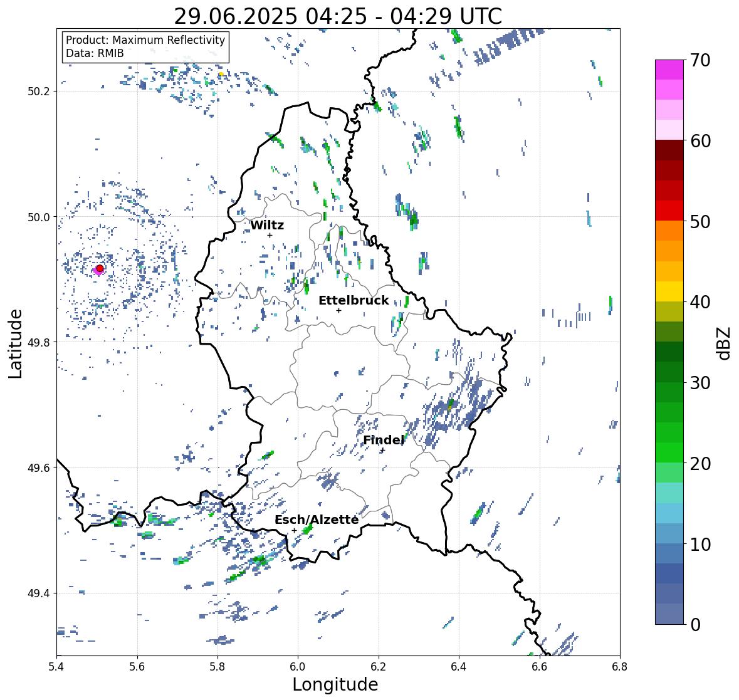This screenshot has width=739, height=700.
Task: Click the 5.4 longitude tick label
Action: (x=56, y=666)
